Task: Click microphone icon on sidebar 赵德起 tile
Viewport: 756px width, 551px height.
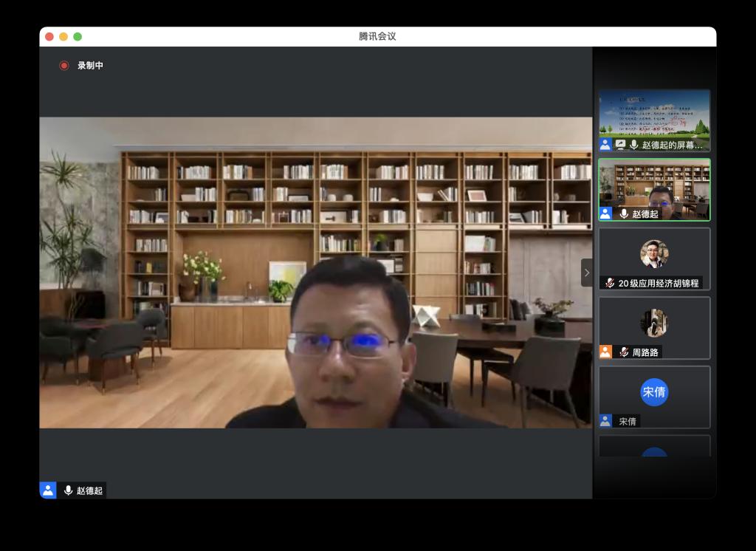Action: point(624,213)
